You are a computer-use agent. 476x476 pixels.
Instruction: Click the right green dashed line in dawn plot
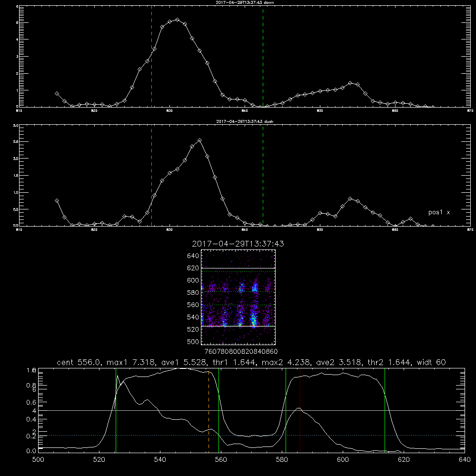click(x=263, y=56)
